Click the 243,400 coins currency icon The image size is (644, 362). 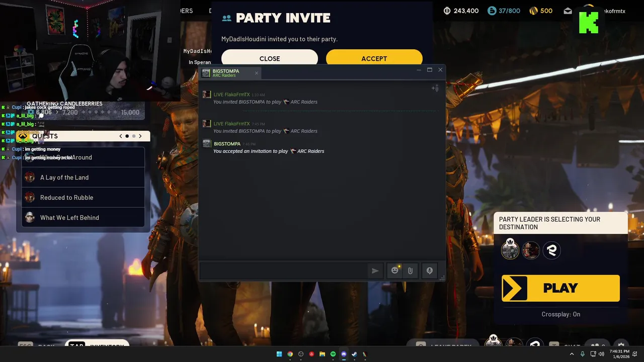pyautogui.click(x=447, y=11)
